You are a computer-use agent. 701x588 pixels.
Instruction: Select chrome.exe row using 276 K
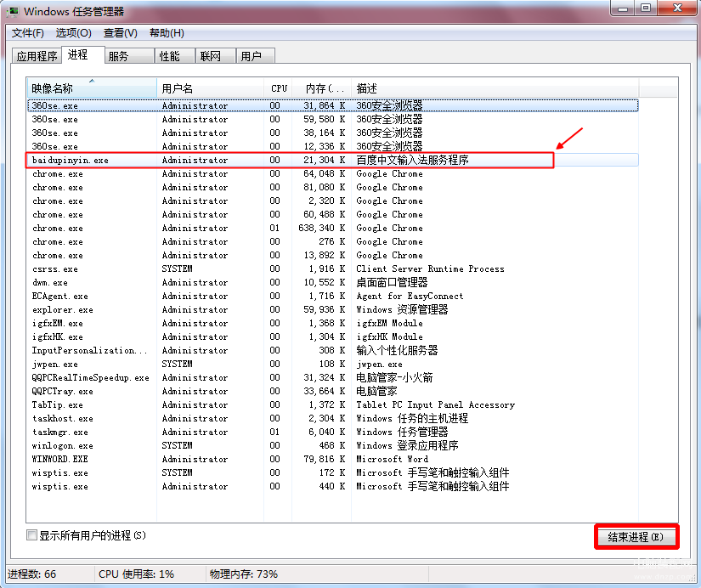click(x=332, y=241)
